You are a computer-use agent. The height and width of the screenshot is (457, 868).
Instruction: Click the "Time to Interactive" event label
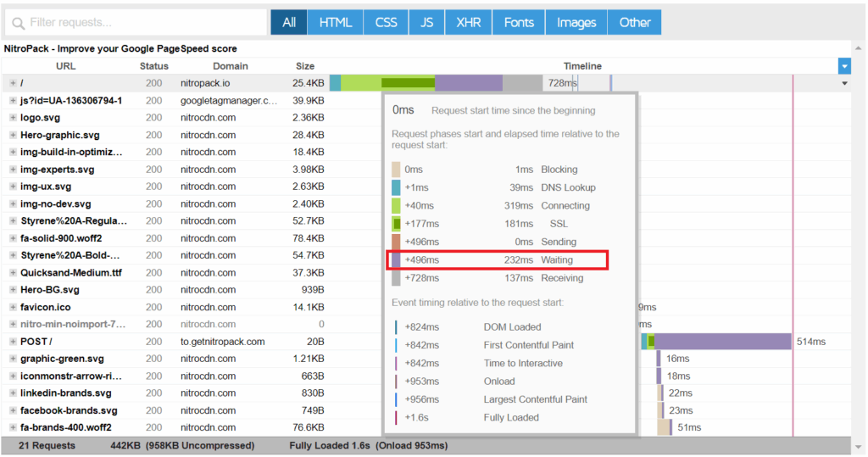(x=523, y=364)
